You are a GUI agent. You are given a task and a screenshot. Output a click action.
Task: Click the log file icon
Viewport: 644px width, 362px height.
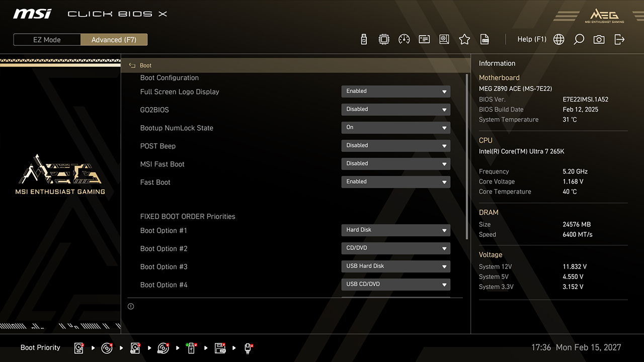485,39
